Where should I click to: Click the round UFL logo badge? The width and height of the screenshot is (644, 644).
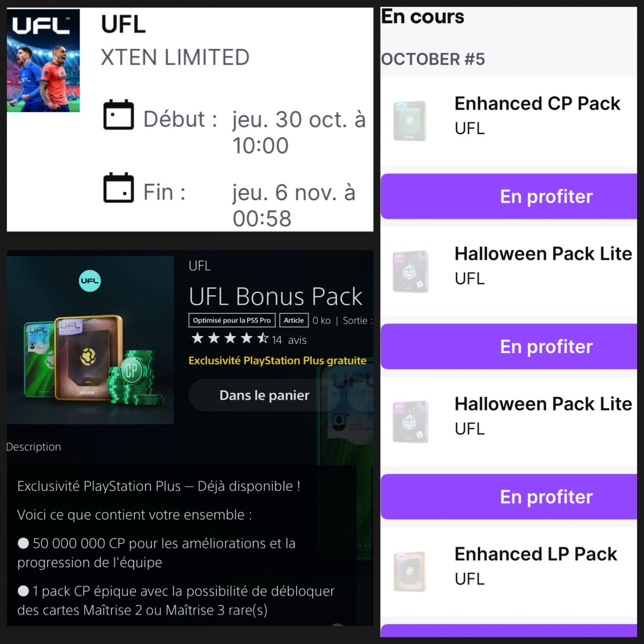(x=90, y=281)
